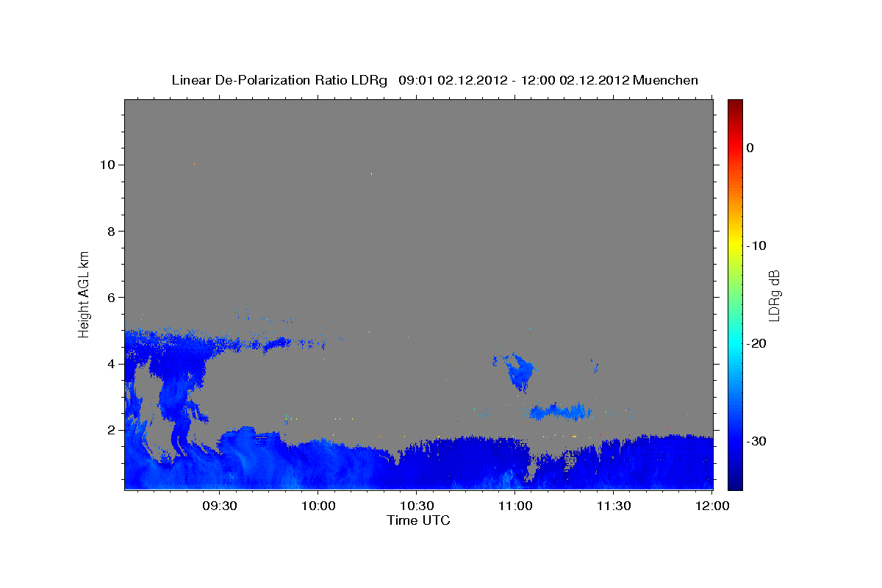This screenshot has width=882, height=588.
Task: Click the '11:30' time tick label
Action: (x=614, y=506)
